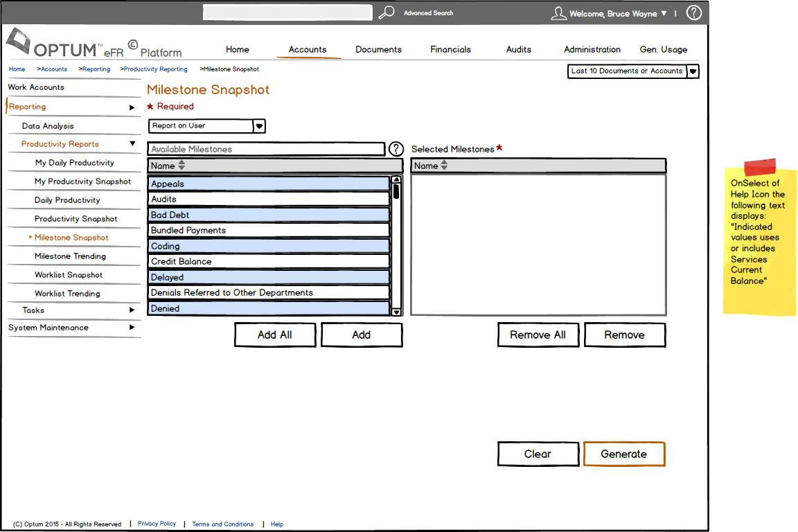Switch to the Audits tab

[518, 50]
